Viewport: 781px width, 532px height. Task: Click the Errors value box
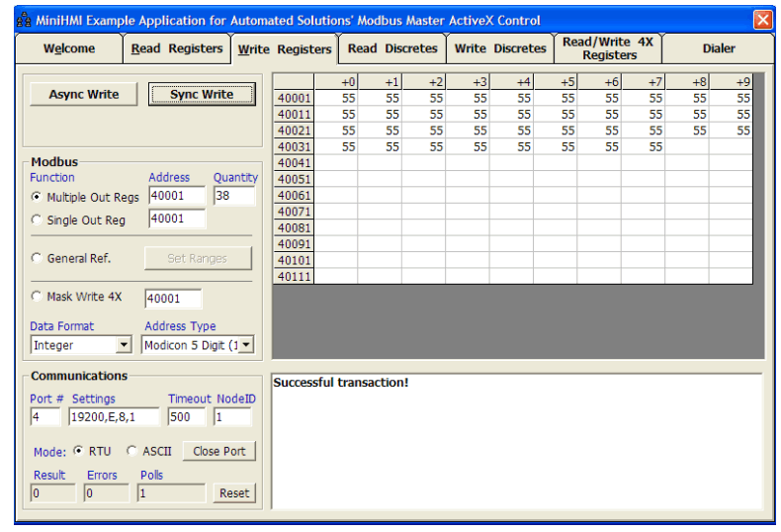pos(106,493)
